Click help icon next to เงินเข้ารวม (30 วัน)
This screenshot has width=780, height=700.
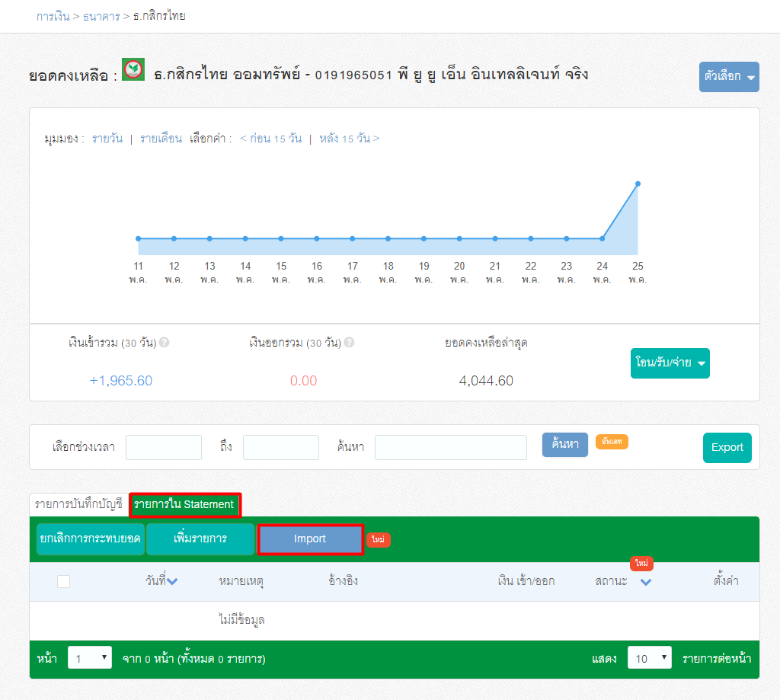(x=165, y=342)
